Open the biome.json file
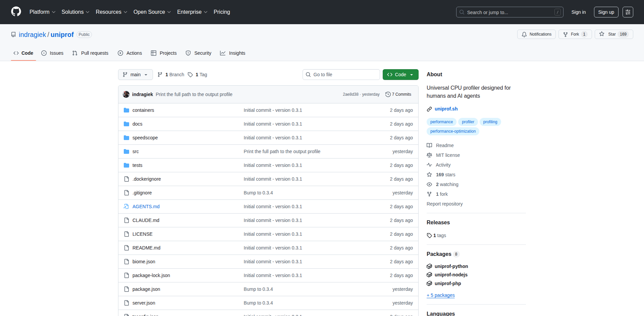The width and height of the screenshot is (644, 316). 144,262
